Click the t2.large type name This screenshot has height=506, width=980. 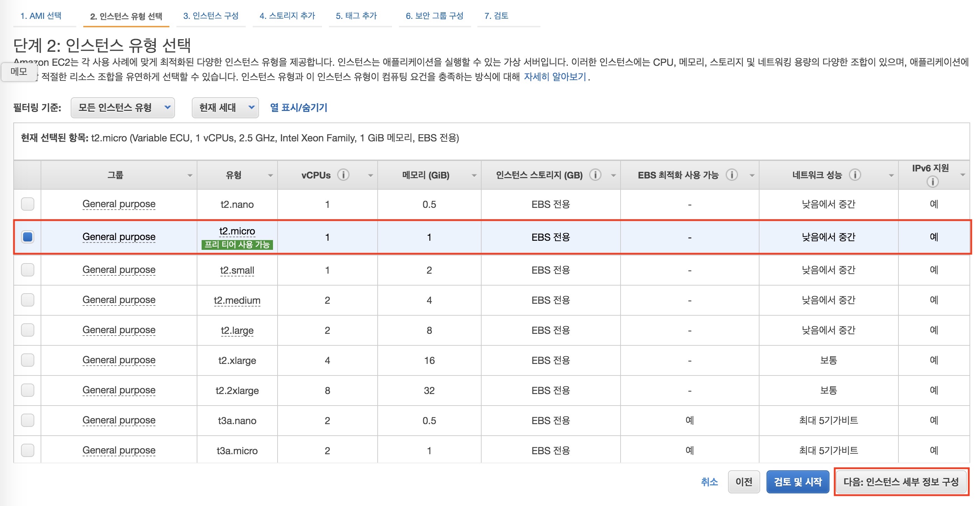237,330
